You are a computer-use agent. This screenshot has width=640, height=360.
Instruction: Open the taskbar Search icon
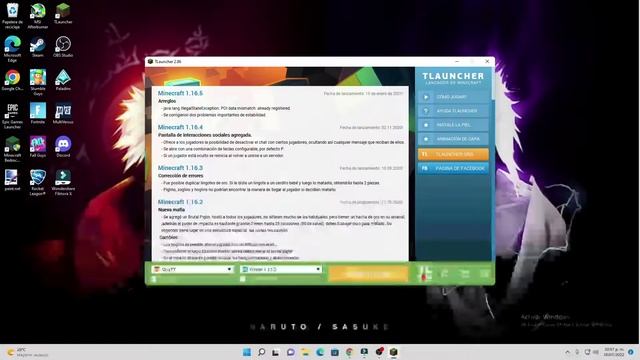click(261, 352)
